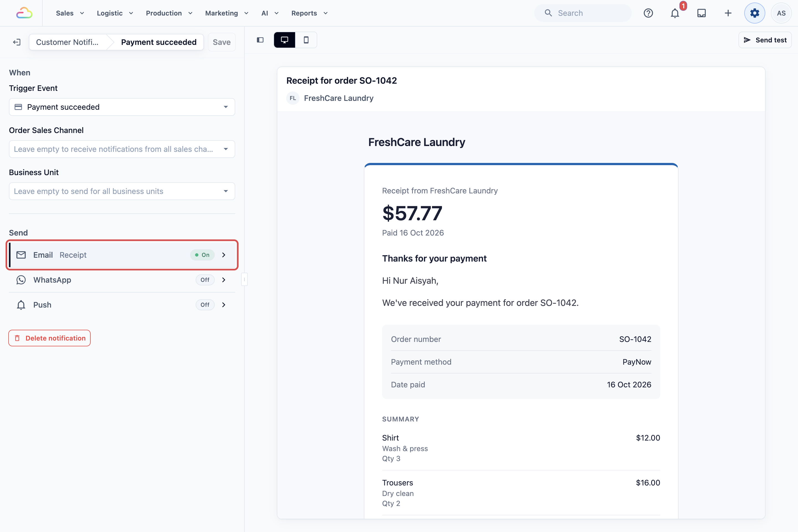This screenshot has width=798, height=532.
Task: Toggle the WhatsApp Off status pill
Action: click(205, 280)
